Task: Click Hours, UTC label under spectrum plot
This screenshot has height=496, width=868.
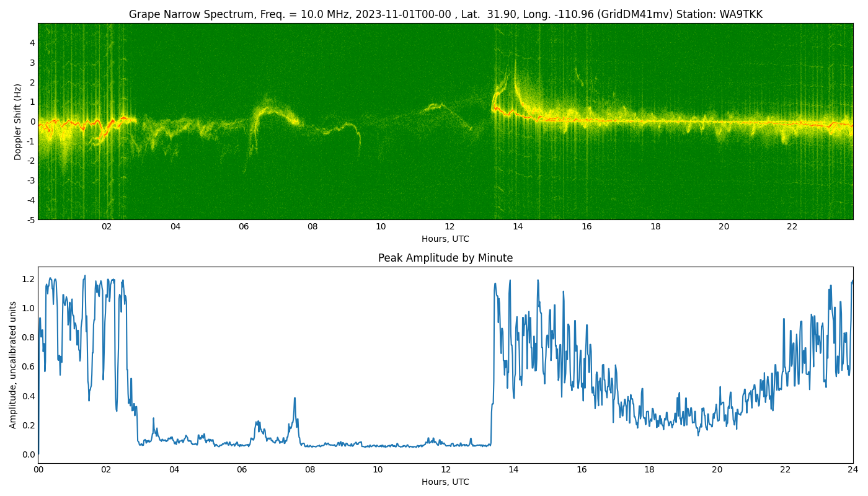Action: tap(445, 239)
